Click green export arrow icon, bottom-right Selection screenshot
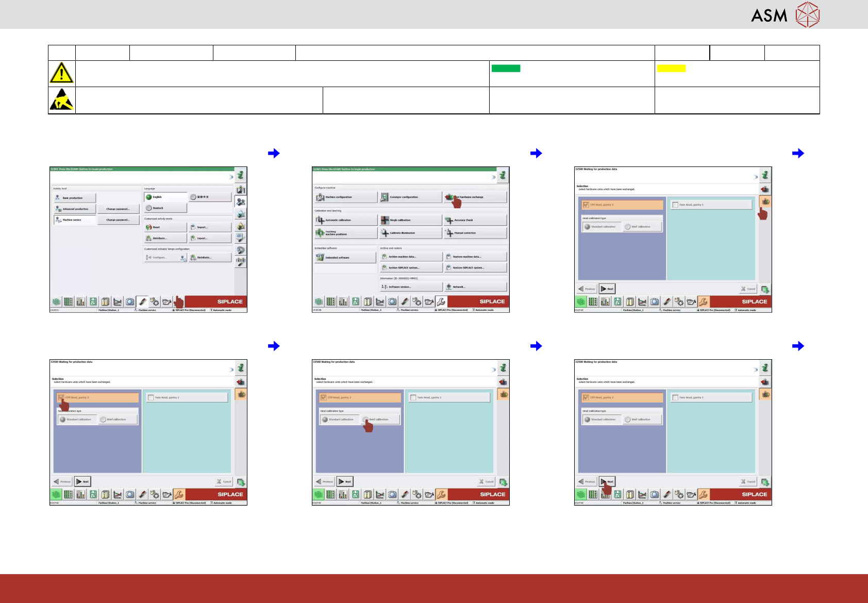This screenshot has width=868, height=603. click(765, 482)
